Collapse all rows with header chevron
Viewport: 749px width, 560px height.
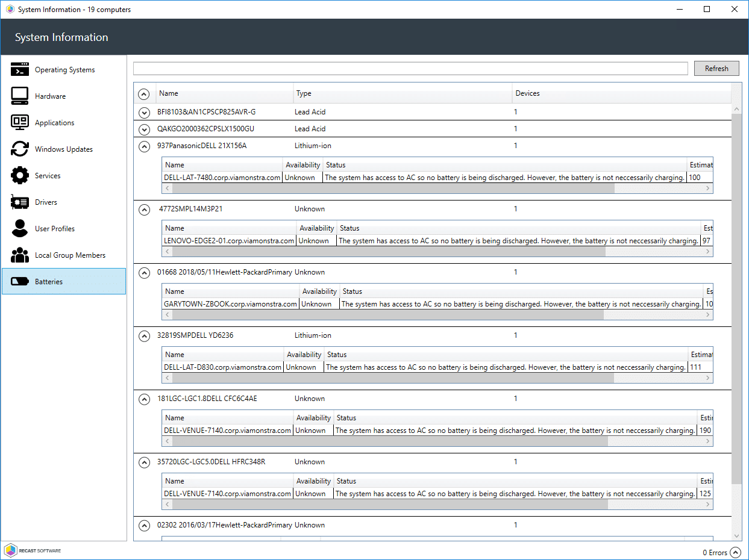click(143, 94)
